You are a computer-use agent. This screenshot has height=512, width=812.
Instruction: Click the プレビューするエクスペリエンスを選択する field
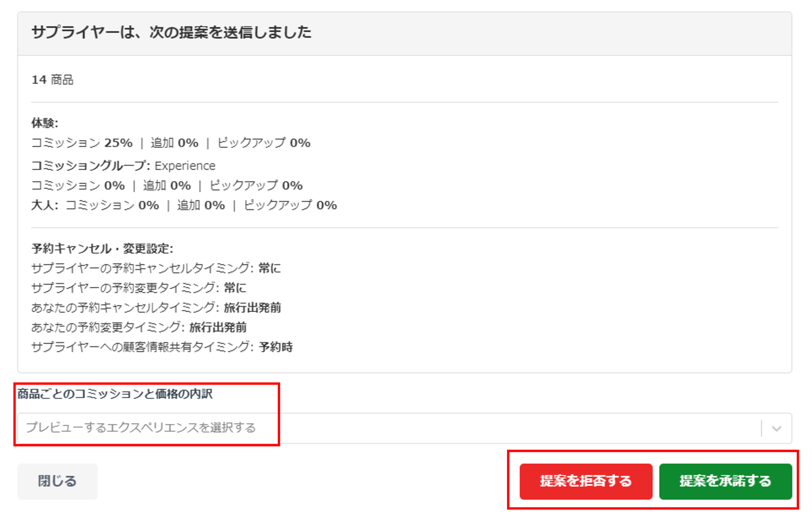point(141,428)
